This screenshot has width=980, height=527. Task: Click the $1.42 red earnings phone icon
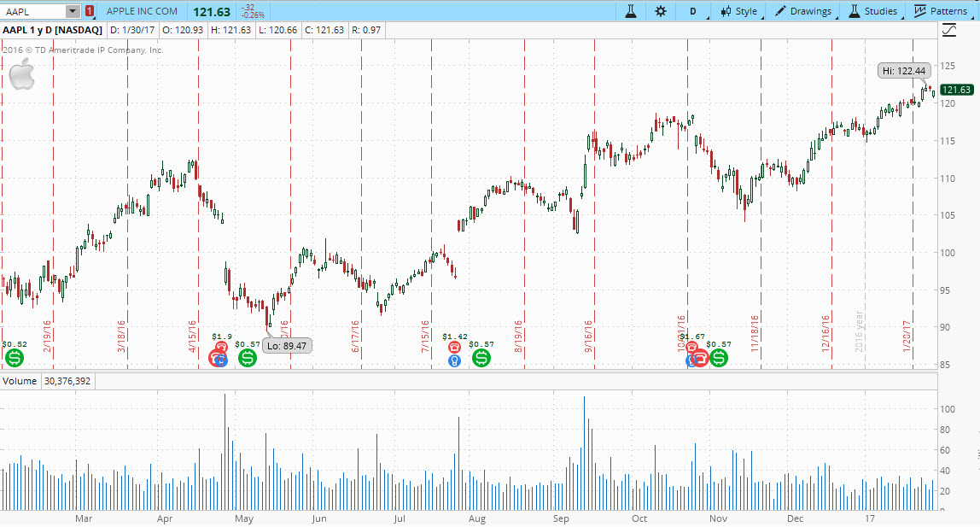pos(454,347)
